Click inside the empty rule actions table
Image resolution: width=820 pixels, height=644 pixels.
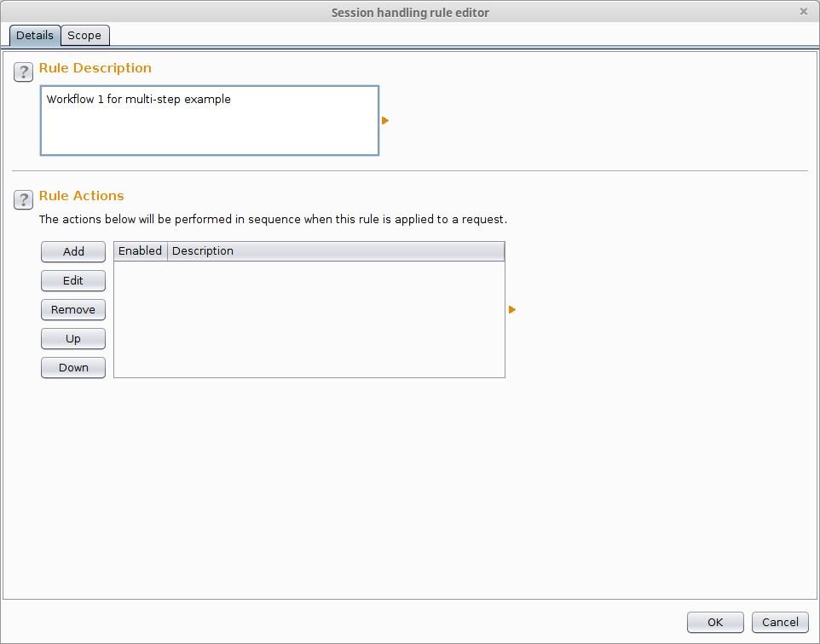click(309, 319)
